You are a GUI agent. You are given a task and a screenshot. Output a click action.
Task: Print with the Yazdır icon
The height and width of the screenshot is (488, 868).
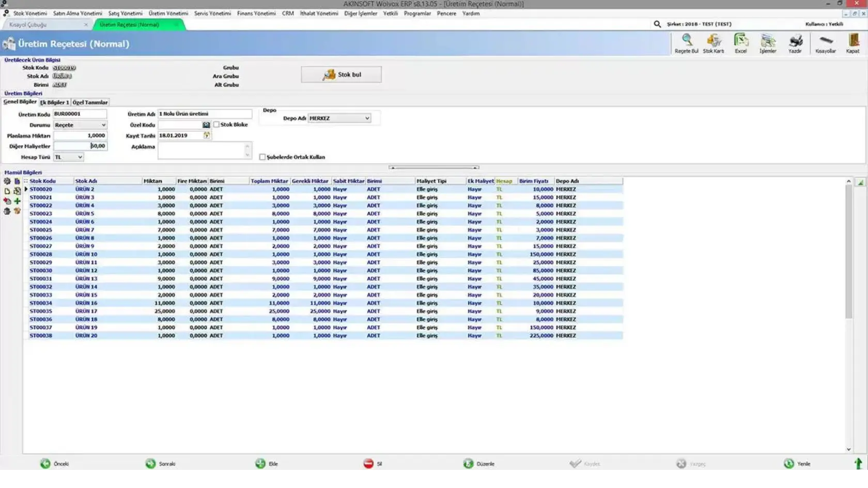click(795, 43)
